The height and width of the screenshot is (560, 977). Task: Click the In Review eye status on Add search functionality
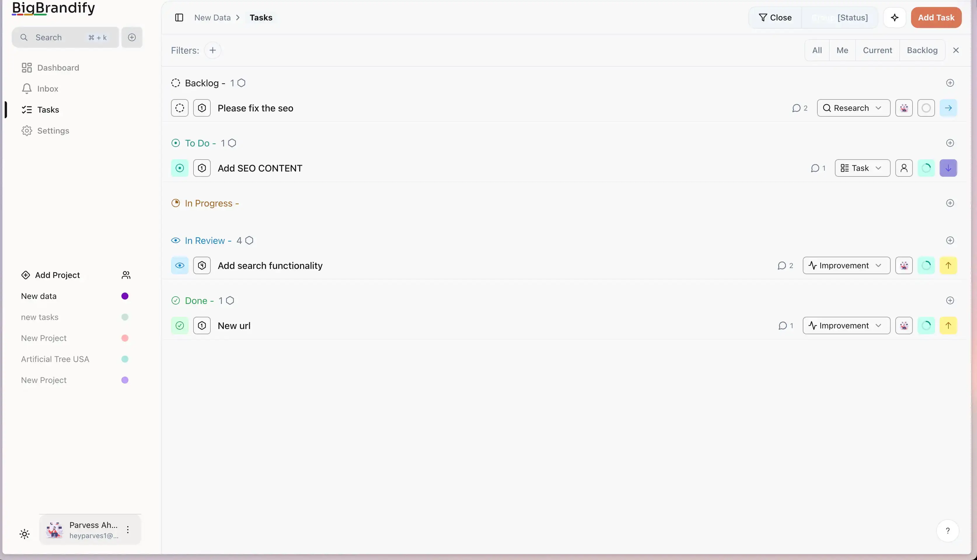point(179,265)
